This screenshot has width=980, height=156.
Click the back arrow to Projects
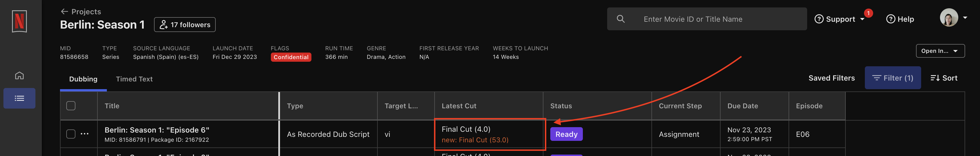64,11
